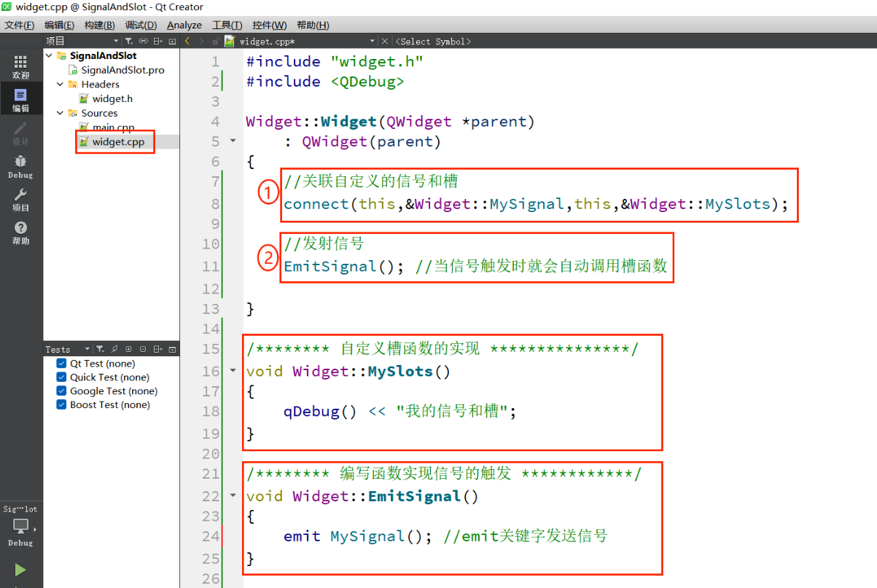Close the widget.cpp* document with X
Viewport: 877px width, 588px height.
coord(384,42)
